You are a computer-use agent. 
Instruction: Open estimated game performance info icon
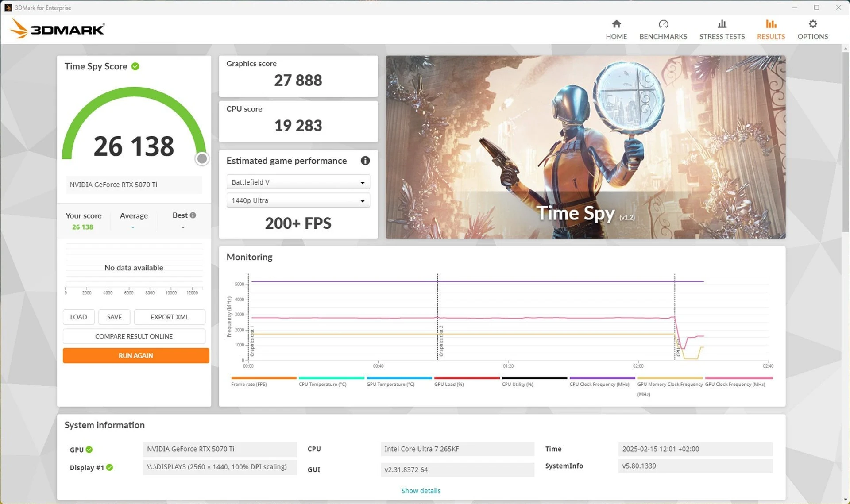coord(365,161)
